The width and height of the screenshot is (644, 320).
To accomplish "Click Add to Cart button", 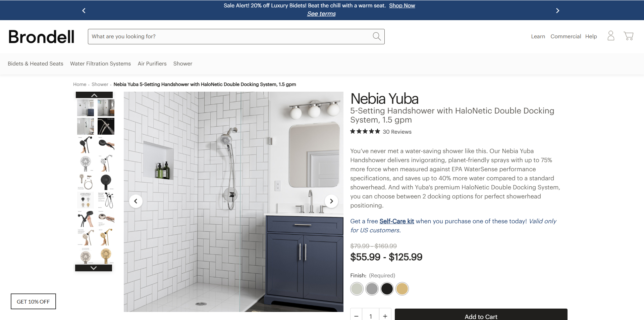I will 481,315.
